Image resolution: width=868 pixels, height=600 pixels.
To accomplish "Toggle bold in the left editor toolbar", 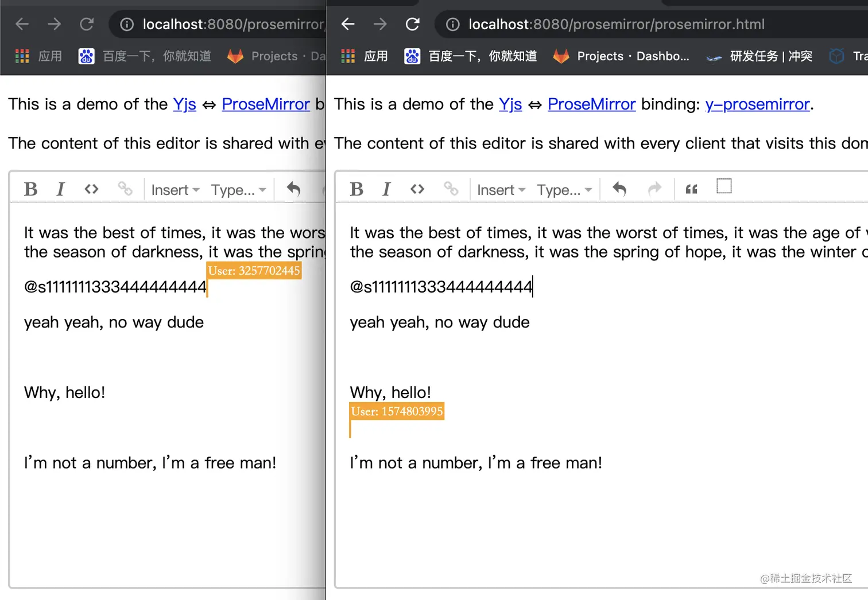I will [x=31, y=189].
